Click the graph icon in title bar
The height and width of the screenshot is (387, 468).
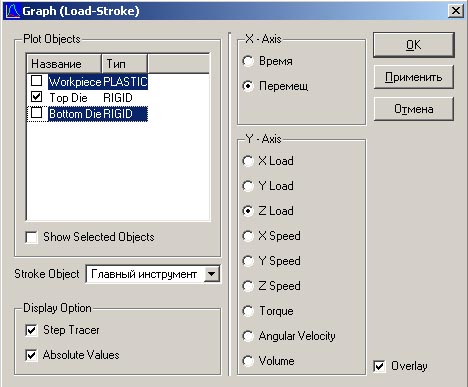coord(13,11)
